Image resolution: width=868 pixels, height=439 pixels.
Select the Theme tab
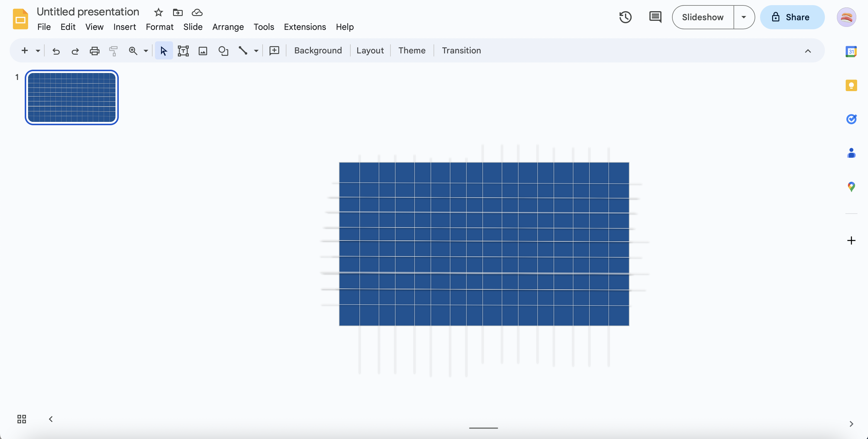412,51
